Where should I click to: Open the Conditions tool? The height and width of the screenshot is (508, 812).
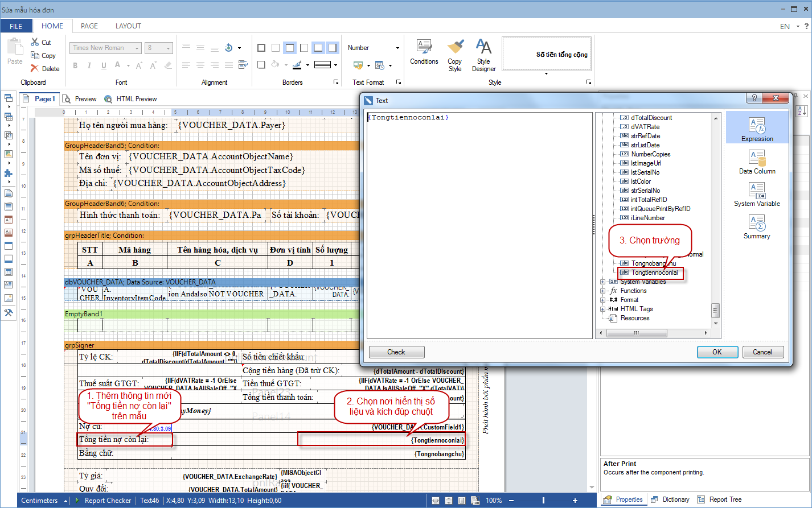coord(424,52)
